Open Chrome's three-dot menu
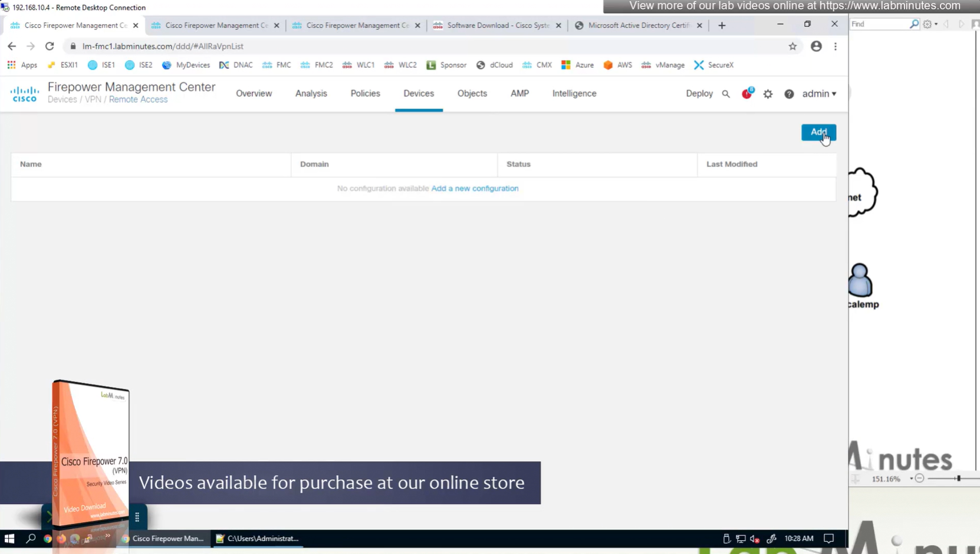The height and width of the screenshot is (554, 980). (836, 46)
